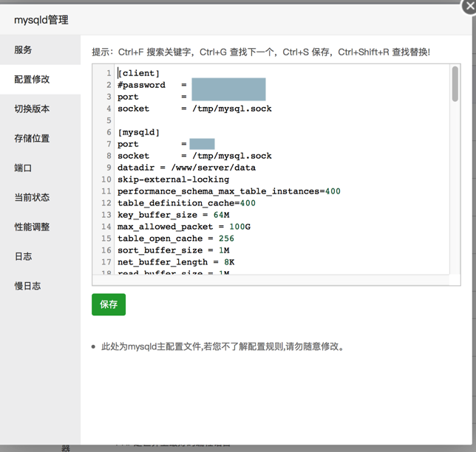Open the 服务 tab
The width and height of the screenshot is (476, 452).
click(40, 49)
